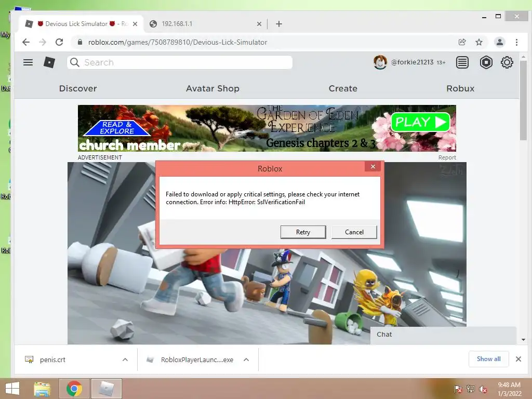The width and height of the screenshot is (532, 399).
Task: Open the Roblox notifications feed icon
Action: click(462, 62)
